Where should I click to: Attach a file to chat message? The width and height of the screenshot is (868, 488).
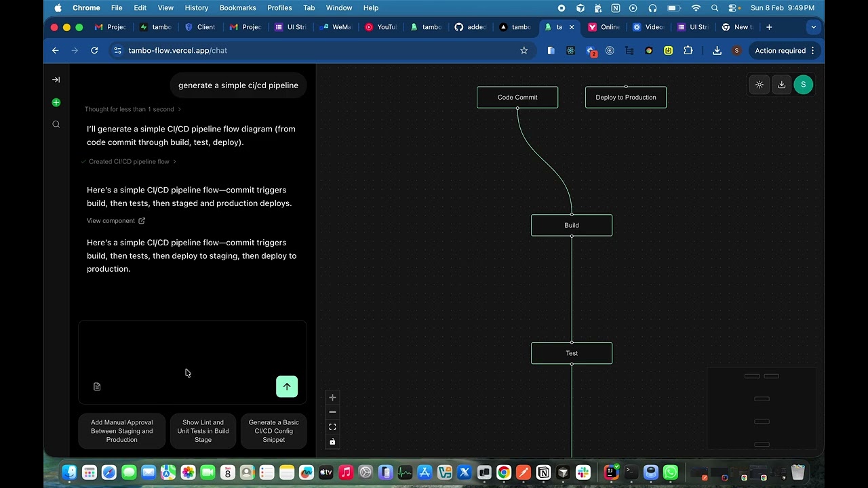[x=97, y=386]
